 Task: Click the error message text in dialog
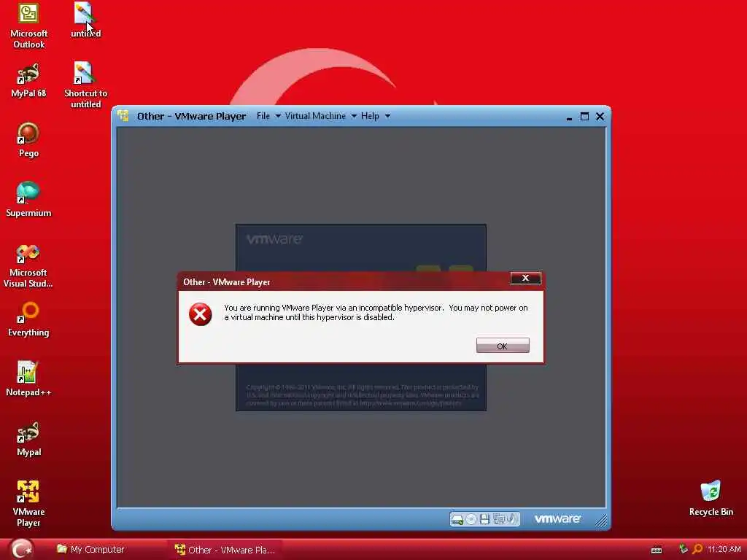[376, 312]
